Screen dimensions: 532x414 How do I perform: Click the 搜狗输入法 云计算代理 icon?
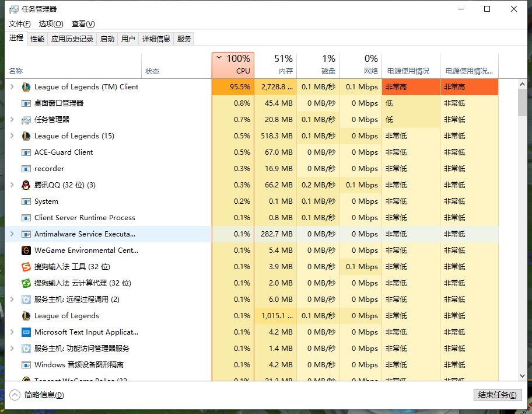pyautogui.click(x=26, y=283)
